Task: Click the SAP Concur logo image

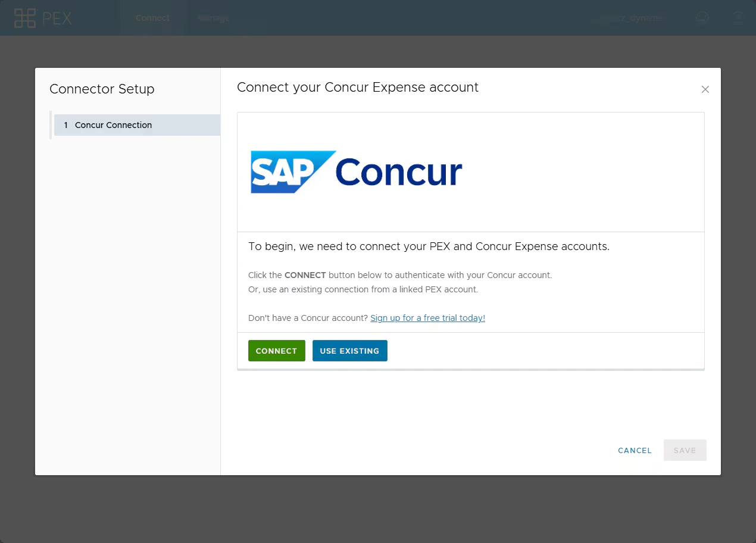Action: coord(357,171)
